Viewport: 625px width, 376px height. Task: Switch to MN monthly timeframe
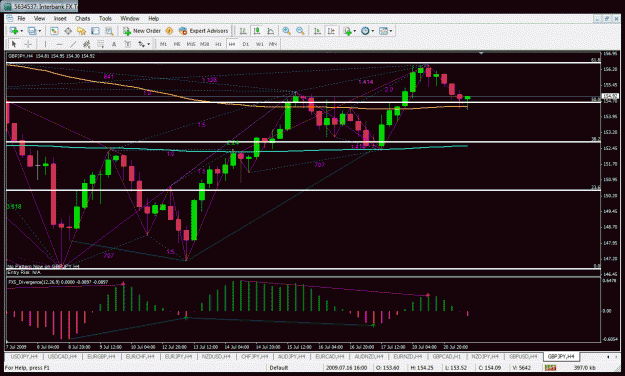273,44
